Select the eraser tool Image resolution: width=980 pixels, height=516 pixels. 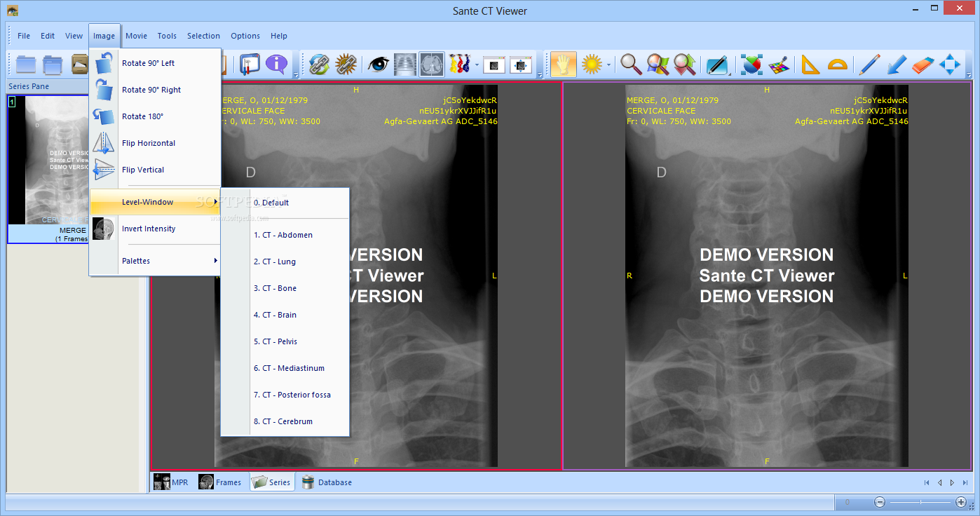coord(923,64)
